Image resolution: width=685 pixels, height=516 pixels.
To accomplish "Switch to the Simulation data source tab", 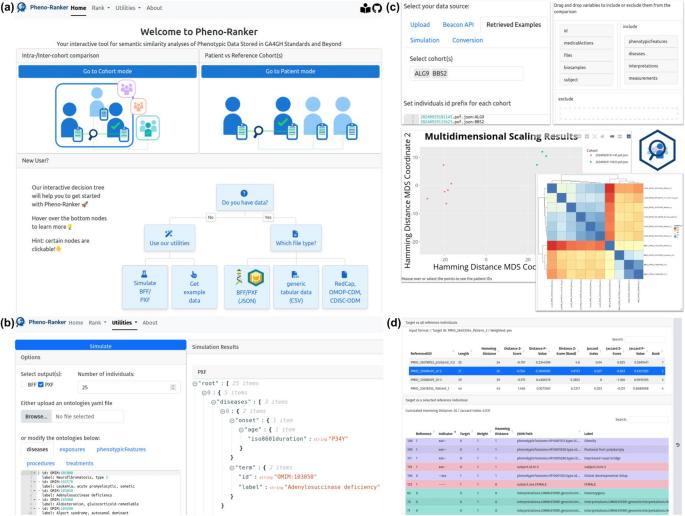I will pos(425,40).
